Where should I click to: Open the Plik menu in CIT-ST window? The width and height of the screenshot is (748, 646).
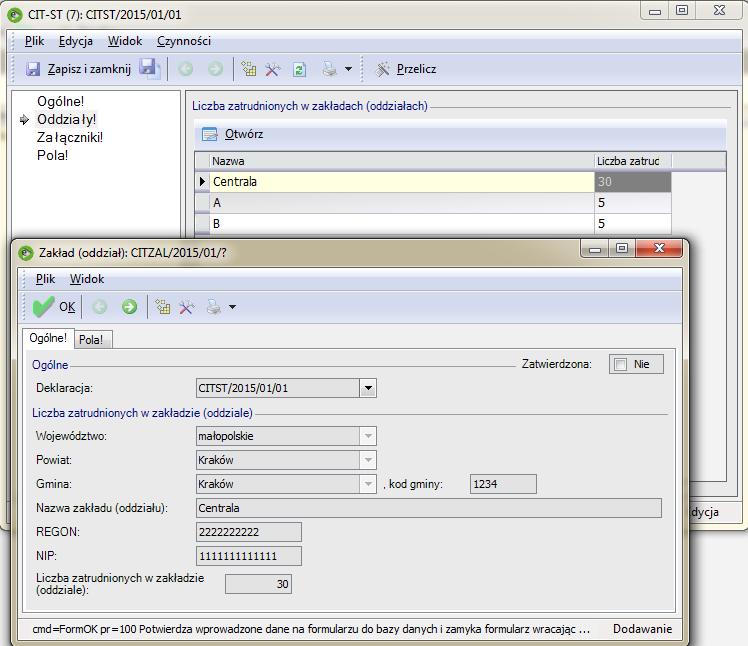click(x=34, y=41)
